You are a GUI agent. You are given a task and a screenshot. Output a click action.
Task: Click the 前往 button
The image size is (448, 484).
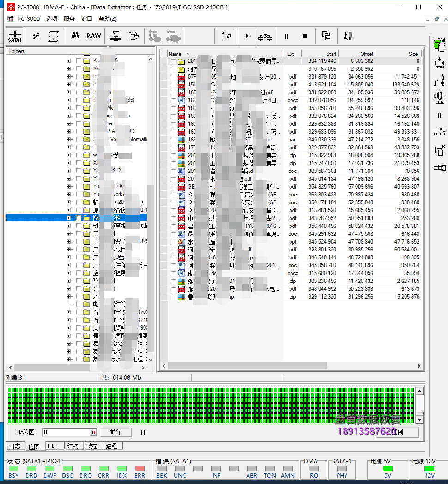[116, 432]
